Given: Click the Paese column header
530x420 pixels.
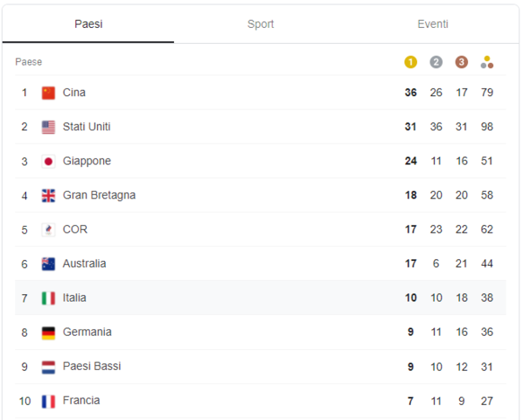Looking at the screenshot, I should pyautogui.click(x=28, y=62).
